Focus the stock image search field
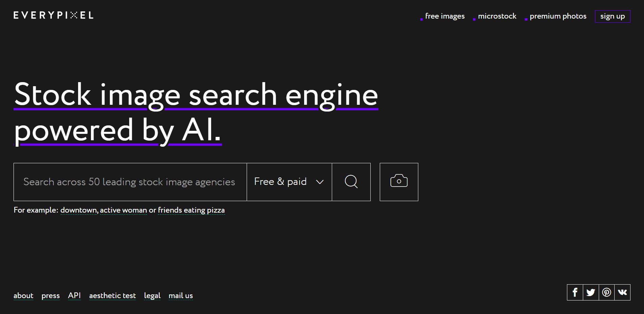 [x=130, y=182]
